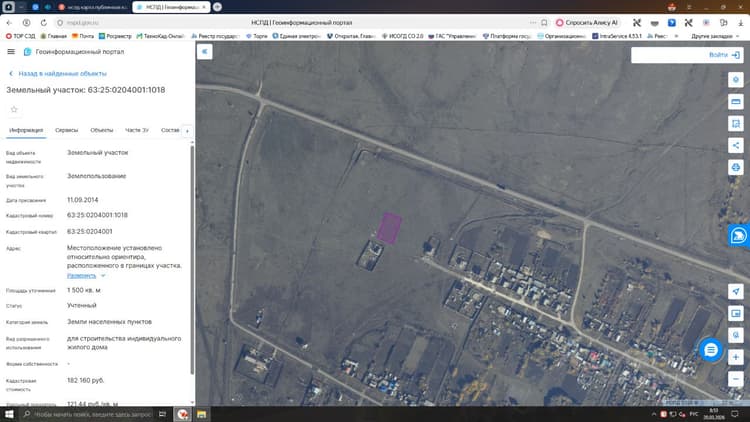Click the Войти login button
Viewport: 750px width, 422px height.
pyautogui.click(x=724, y=55)
